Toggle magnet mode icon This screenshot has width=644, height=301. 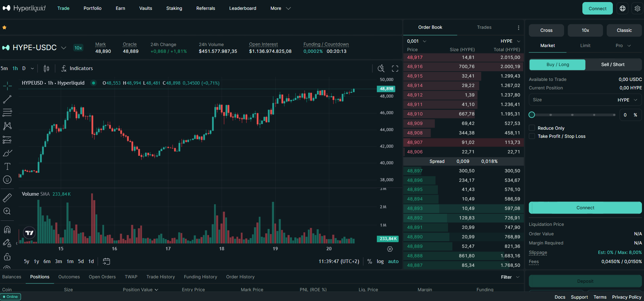(x=7, y=230)
